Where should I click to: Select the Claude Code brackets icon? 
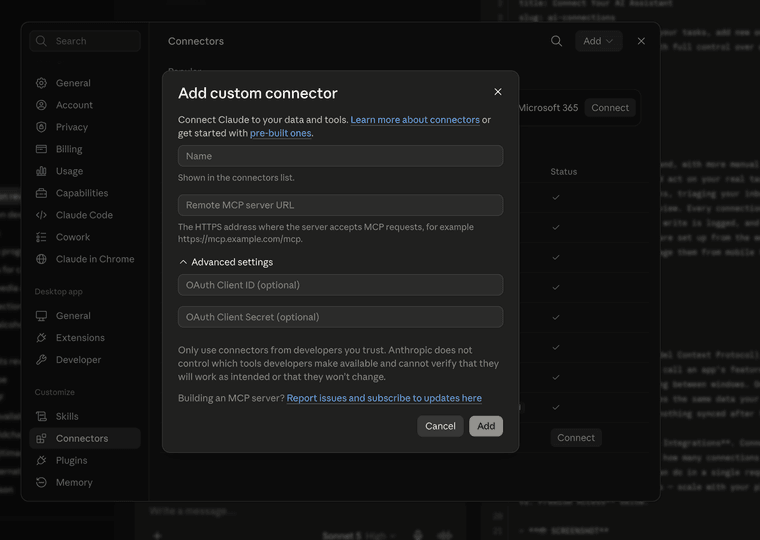pos(41,215)
